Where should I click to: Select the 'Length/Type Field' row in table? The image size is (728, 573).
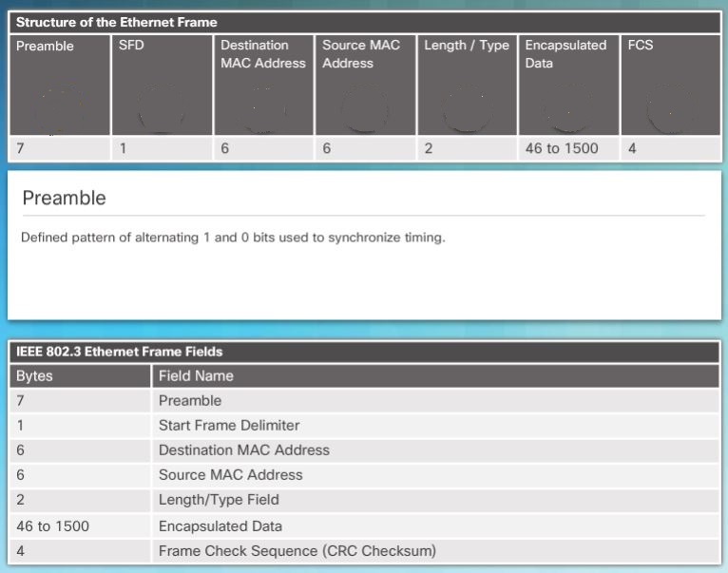(x=219, y=500)
